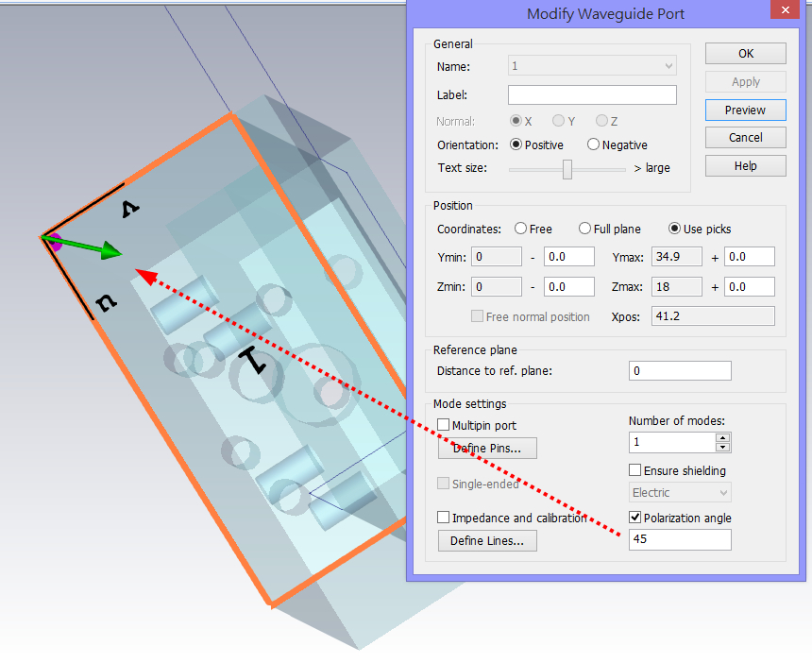Open the Name dropdown
The width and height of the screenshot is (812, 663).
(x=592, y=66)
